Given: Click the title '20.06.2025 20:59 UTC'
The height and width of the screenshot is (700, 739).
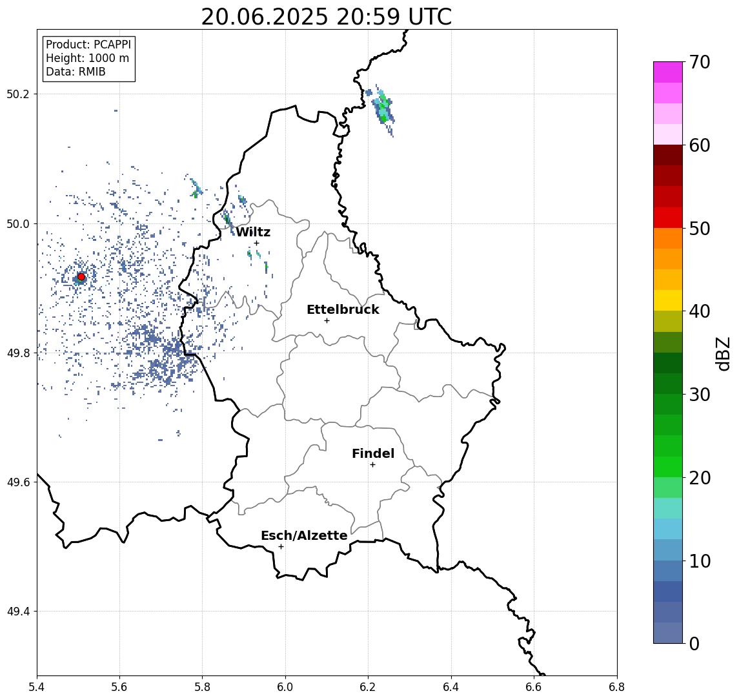Looking at the screenshot, I should click(326, 17).
